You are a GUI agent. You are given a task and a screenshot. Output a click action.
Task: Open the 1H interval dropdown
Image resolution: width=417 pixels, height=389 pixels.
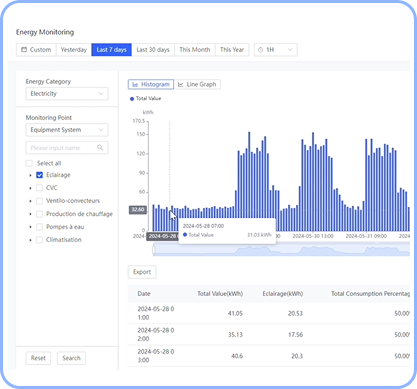[276, 50]
